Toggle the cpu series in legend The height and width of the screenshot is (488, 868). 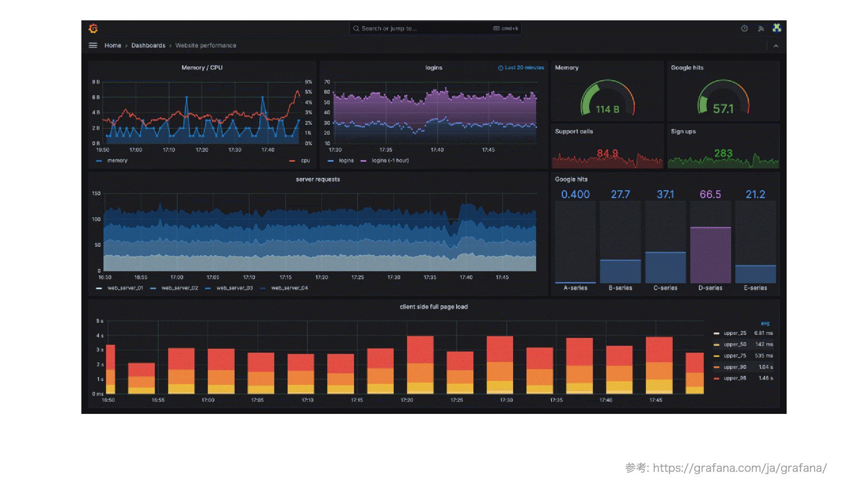pyautogui.click(x=305, y=160)
